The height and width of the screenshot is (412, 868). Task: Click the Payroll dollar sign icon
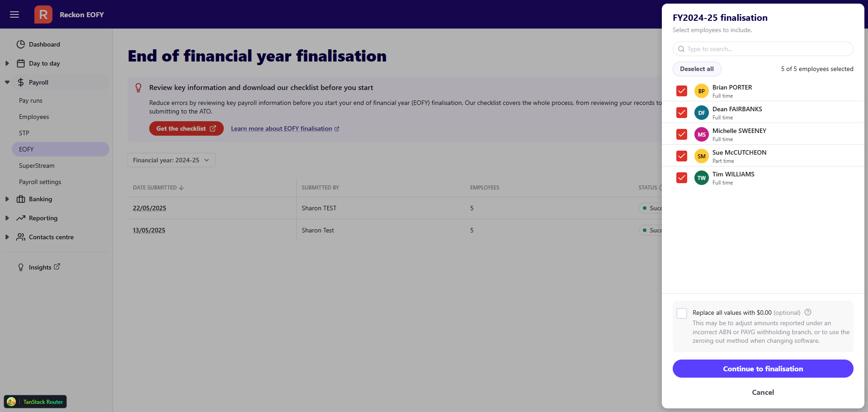point(21,82)
